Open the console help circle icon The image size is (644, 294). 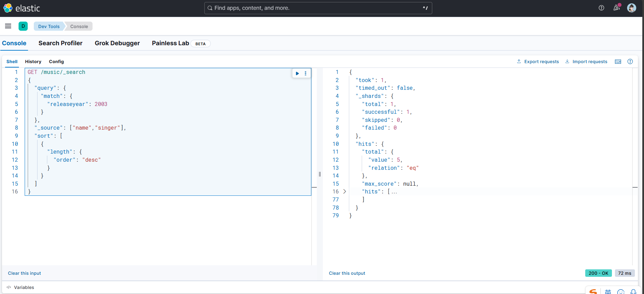click(x=630, y=61)
